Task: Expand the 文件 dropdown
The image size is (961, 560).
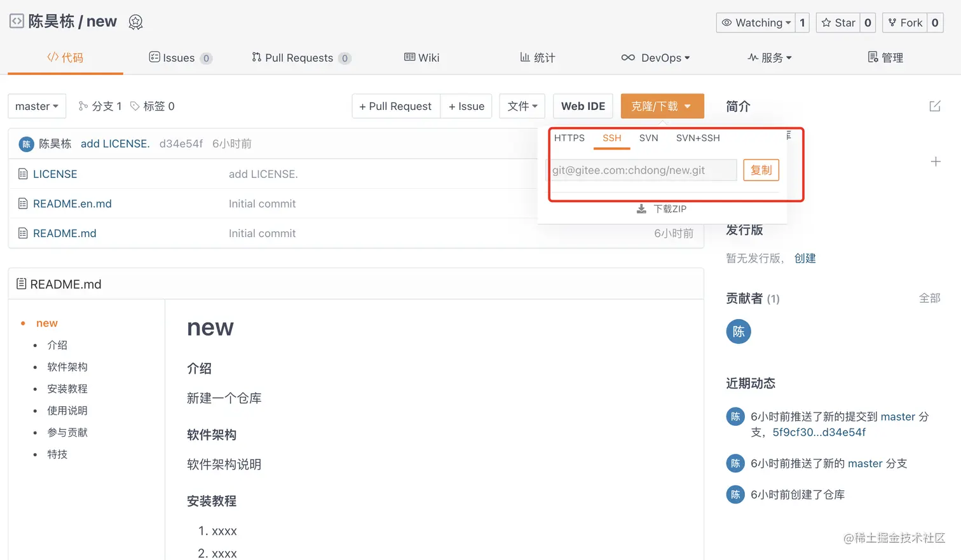Action: (x=522, y=106)
